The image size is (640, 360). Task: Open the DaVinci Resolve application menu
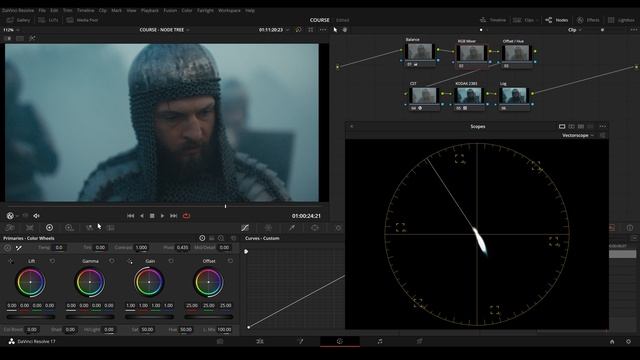tap(18, 10)
